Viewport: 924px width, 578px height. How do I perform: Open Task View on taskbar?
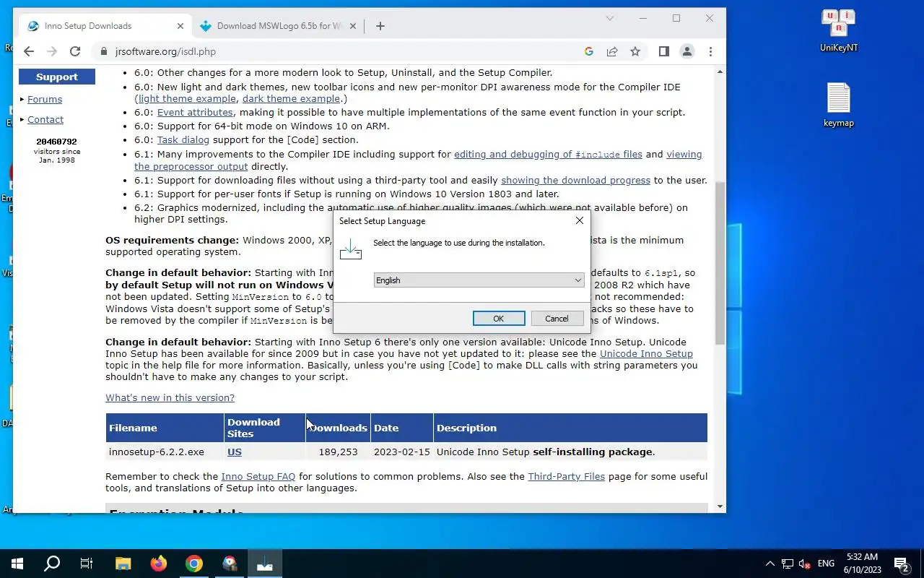tap(87, 564)
